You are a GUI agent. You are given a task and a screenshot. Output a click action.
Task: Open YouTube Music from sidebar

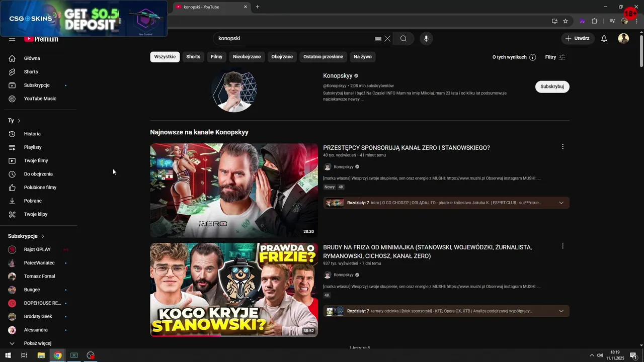click(x=40, y=99)
